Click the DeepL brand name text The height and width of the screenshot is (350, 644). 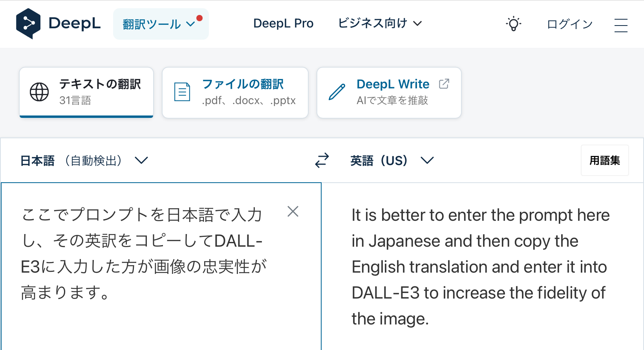[75, 23]
